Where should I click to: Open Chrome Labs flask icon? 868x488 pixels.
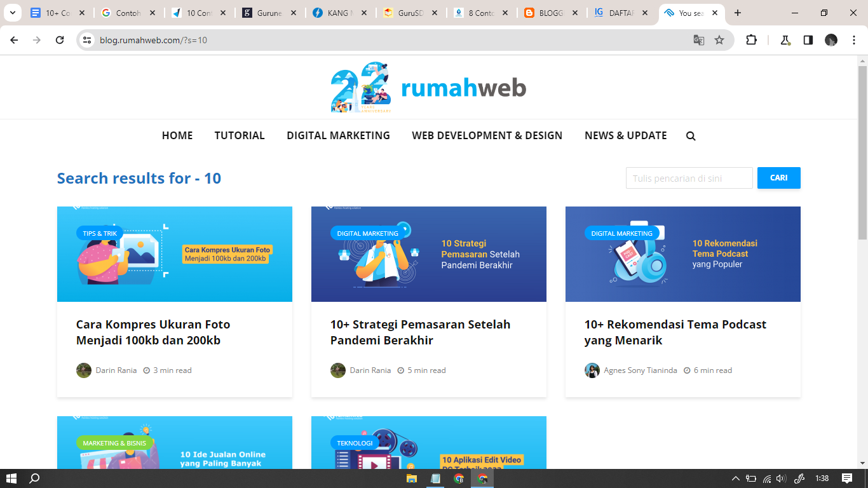click(x=785, y=40)
